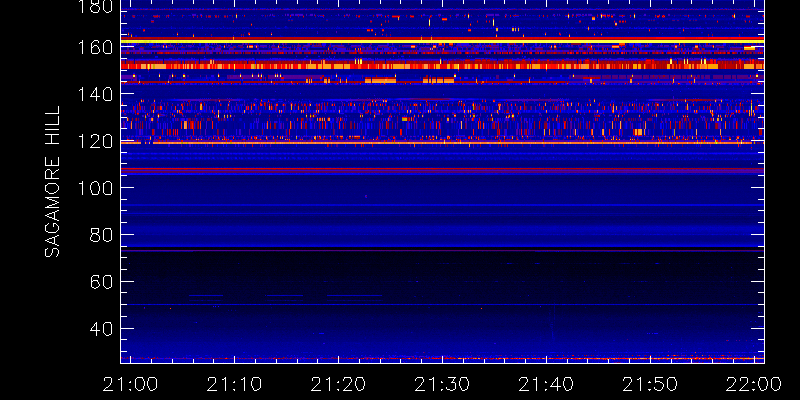The height and width of the screenshot is (400, 800).
Task: Click the 80 frequency axis label
Action: (101, 235)
